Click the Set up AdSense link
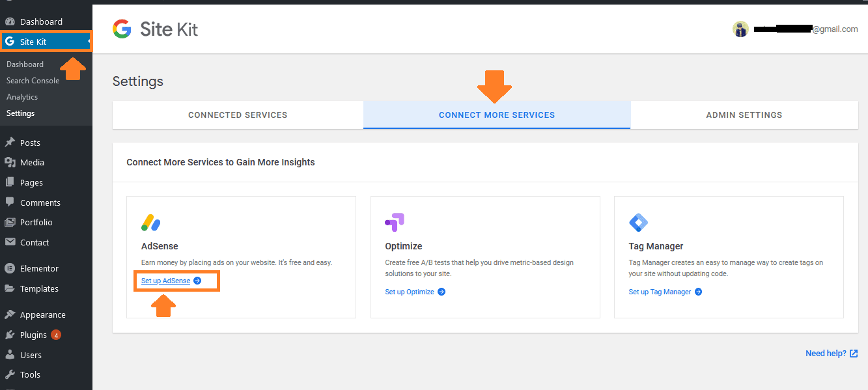The height and width of the screenshot is (390, 868). (165, 281)
